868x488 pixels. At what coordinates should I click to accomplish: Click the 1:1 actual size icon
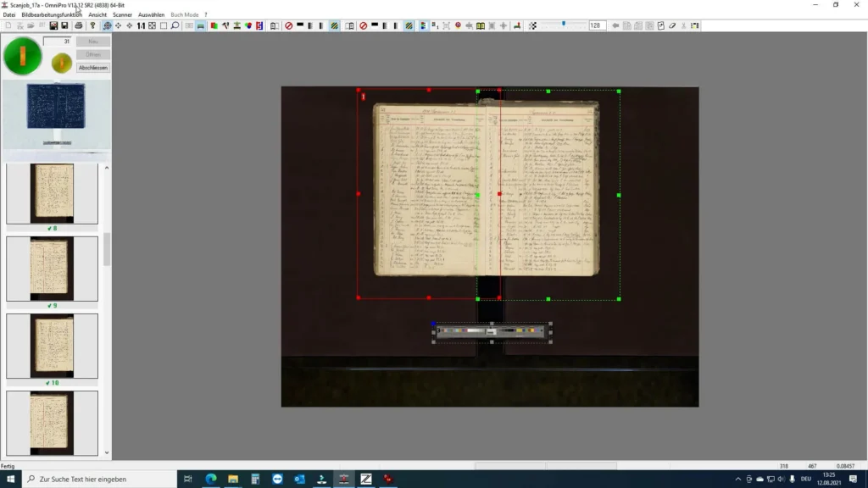(x=141, y=26)
